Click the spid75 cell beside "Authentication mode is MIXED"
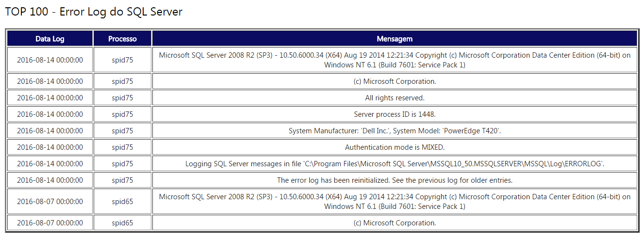The height and width of the screenshot is (238, 644). (x=122, y=147)
